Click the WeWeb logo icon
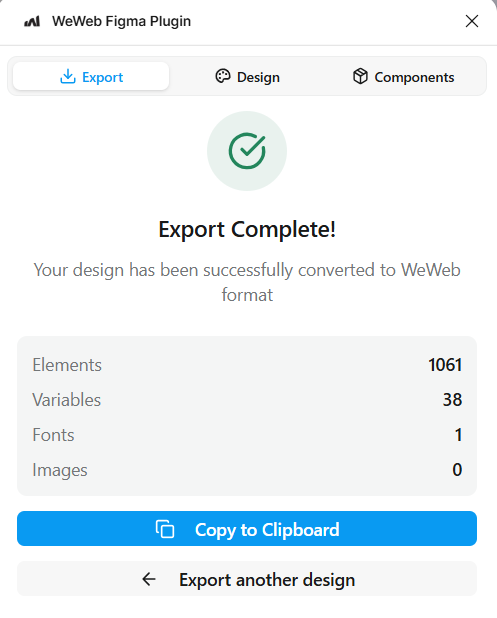497x618 pixels. tap(32, 21)
